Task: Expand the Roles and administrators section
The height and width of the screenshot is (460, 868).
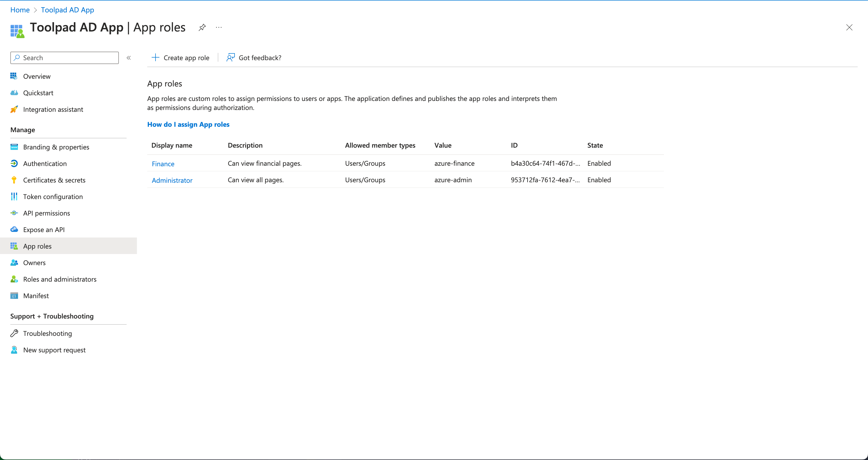Action: click(59, 279)
